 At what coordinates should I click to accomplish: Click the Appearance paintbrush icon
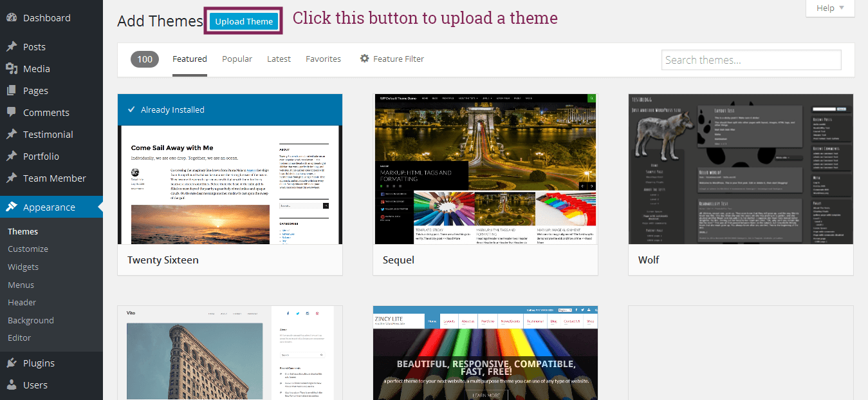point(12,207)
